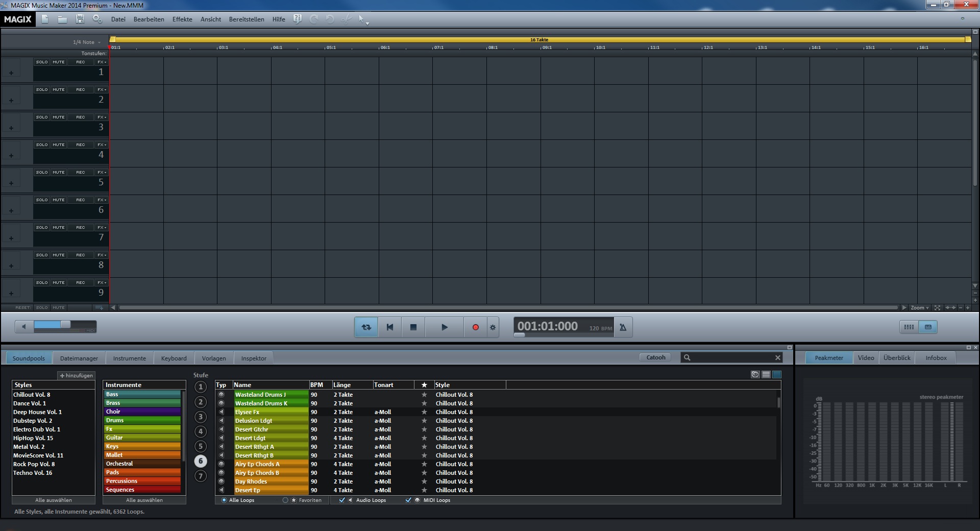Click Alle auswählen under the Styles list
Screen dimensions: 980x531
(x=54, y=500)
